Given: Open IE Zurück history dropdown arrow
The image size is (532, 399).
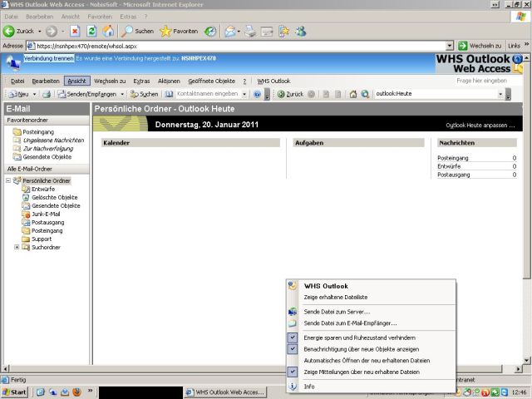Looking at the screenshot, I should coord(39,32).
